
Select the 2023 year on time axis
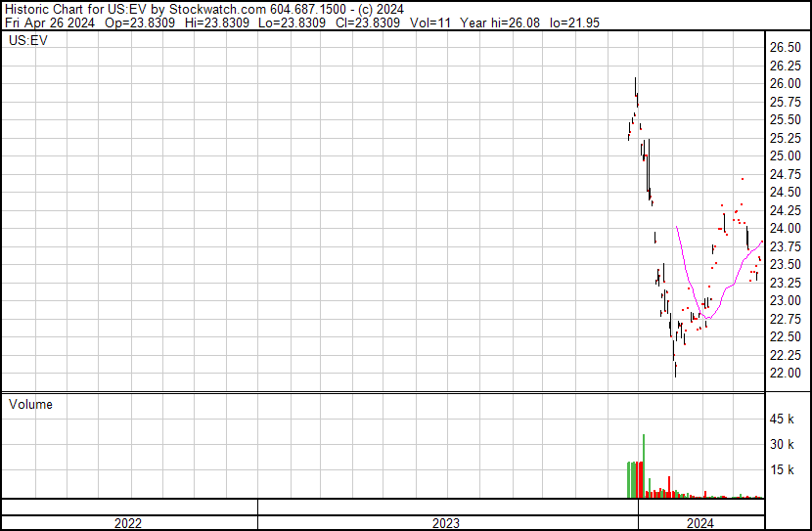click(446, 523)
